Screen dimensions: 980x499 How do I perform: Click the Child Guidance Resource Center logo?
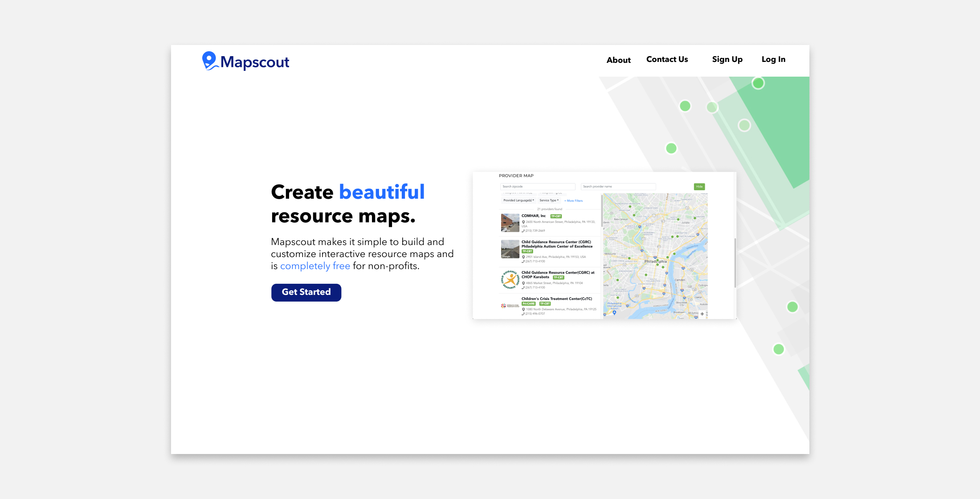[510, 280]
